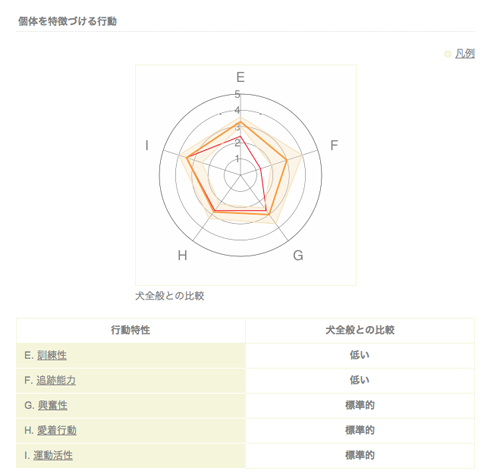Open the 追跡能力 link in row F
Viewport: 500px width, 474px height.
pos(56,380)
